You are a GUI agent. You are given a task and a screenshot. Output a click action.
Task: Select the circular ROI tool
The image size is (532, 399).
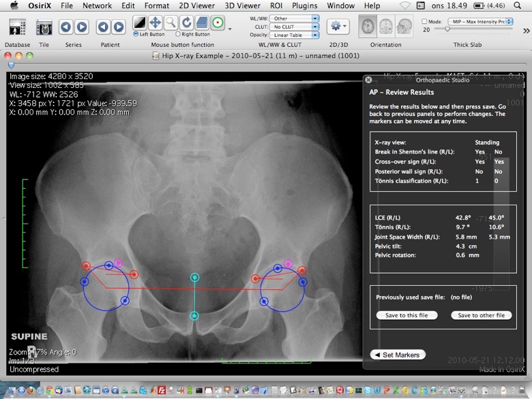tap(218, 23)
